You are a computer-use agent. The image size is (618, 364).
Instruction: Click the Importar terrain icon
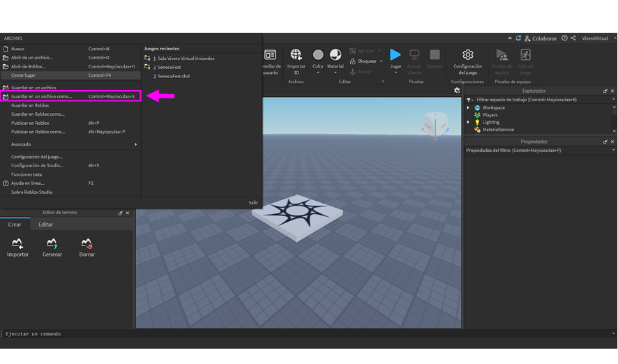[x=17, y=243]
